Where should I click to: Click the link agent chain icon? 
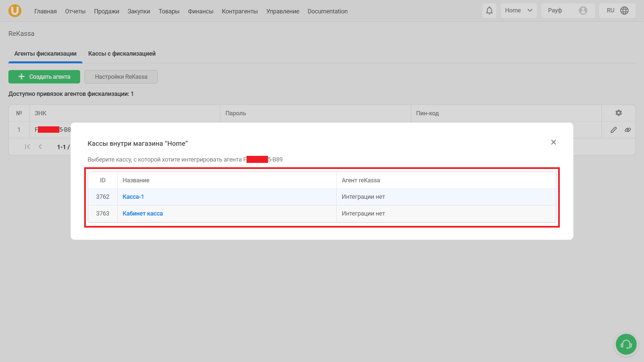[628, 130]
